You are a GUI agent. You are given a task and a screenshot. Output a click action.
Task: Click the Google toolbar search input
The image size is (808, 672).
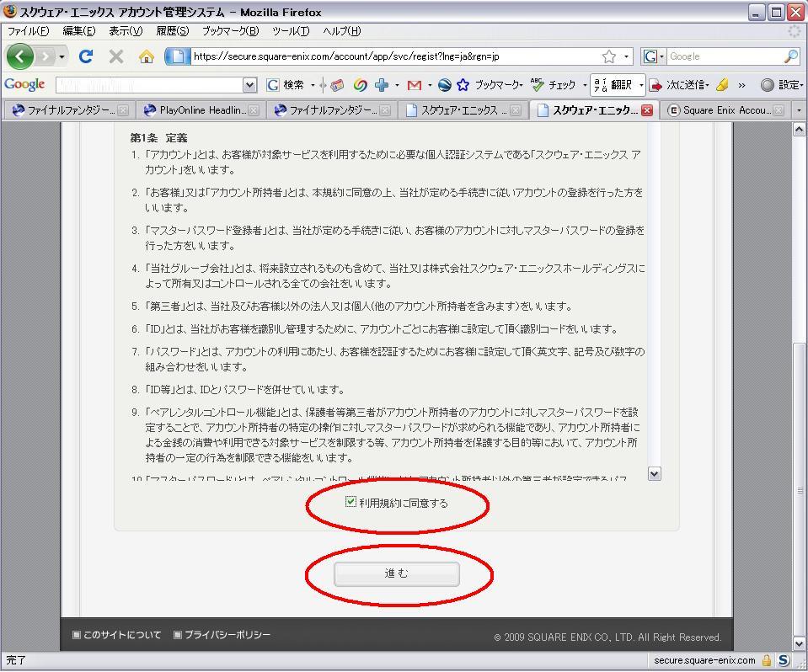(x=149, y=85)
